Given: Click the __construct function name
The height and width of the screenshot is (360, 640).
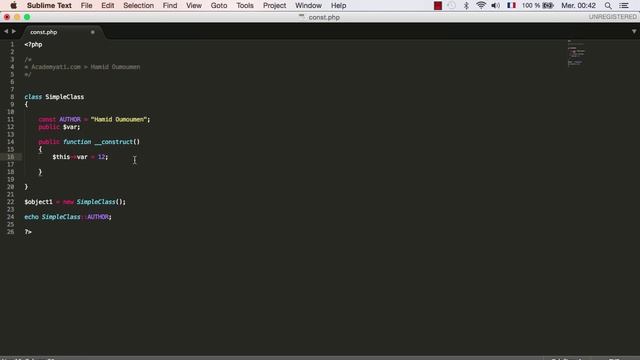Looking at the screenshot, I should tap(114, 142).
